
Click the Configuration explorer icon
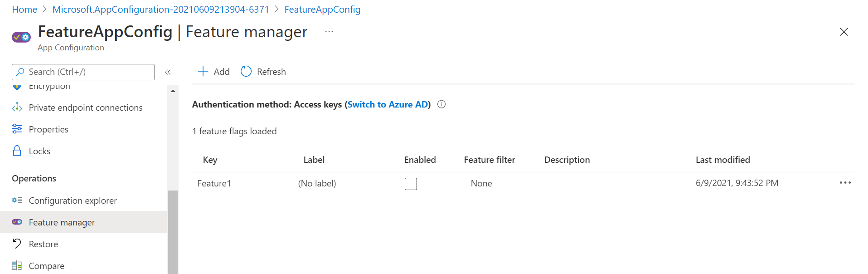click(17, 201)
